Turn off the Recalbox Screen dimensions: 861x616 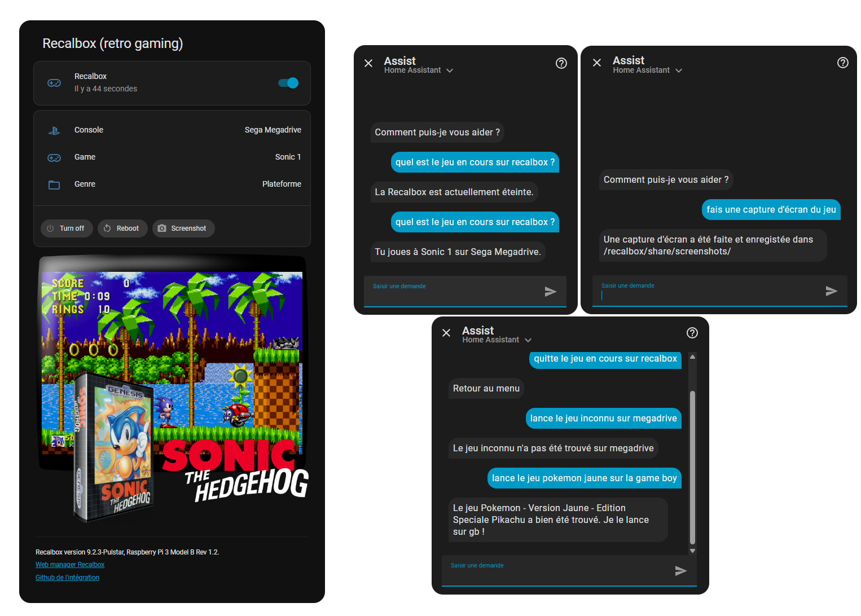click(x=66, y=228)
